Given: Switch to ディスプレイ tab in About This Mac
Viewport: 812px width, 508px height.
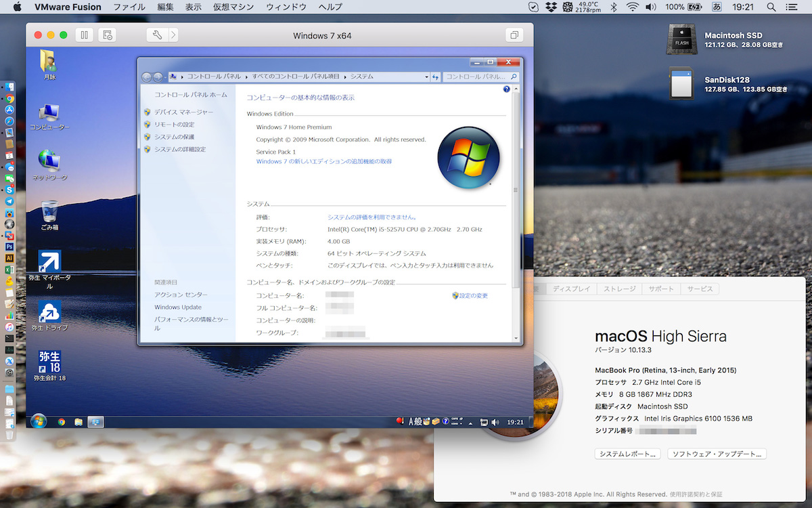Looking at the screenshot, I should point(572,289).
